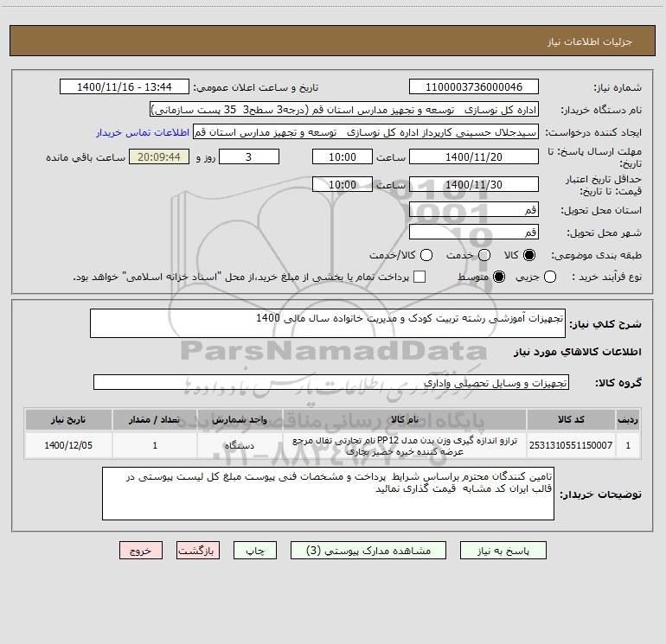Click گروه کالا label

click(618, 383)
